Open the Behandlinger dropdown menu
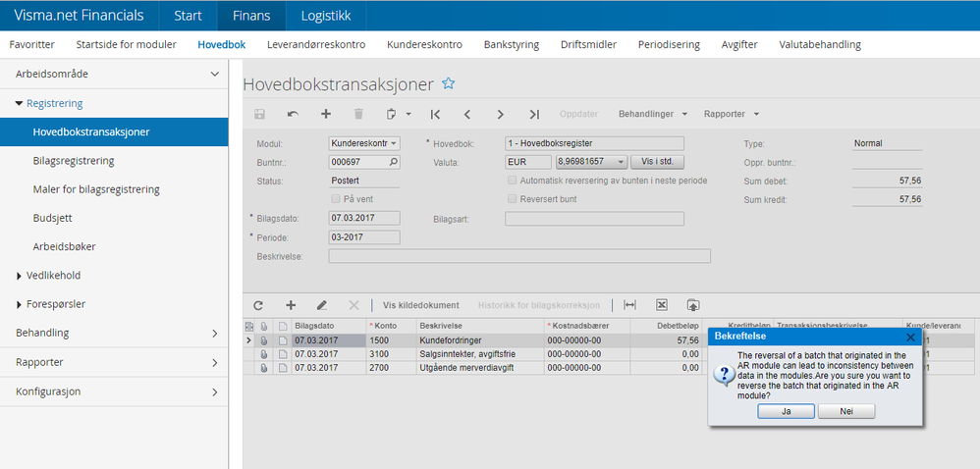 [652, 114]
